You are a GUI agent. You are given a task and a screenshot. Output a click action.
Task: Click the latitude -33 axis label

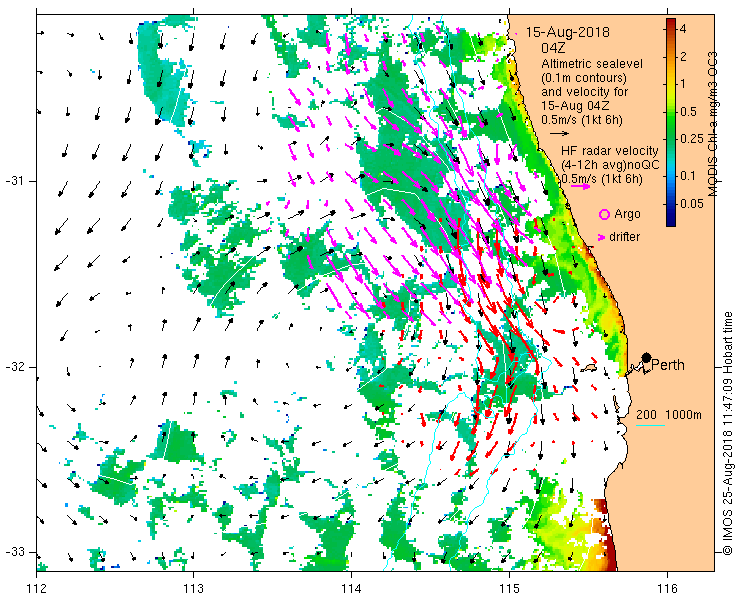click(x=14, y=551)
